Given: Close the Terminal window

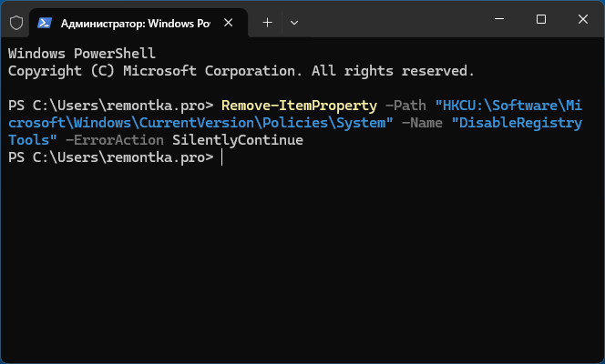Looking at the screenshot, I should point(583,19).
